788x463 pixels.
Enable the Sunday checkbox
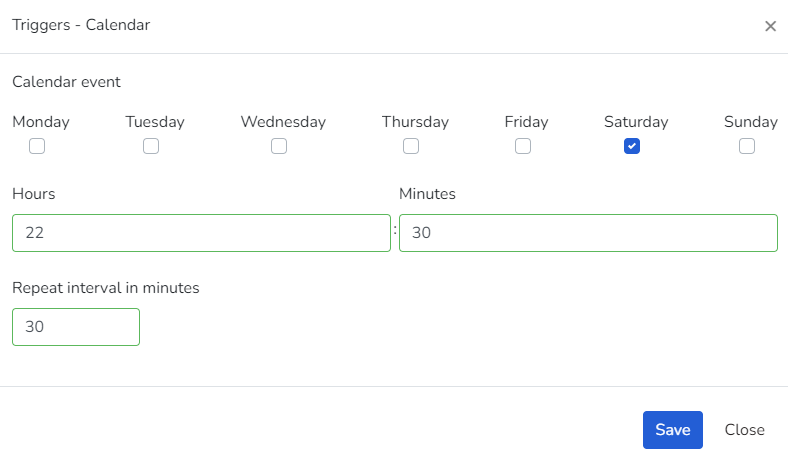747,146
